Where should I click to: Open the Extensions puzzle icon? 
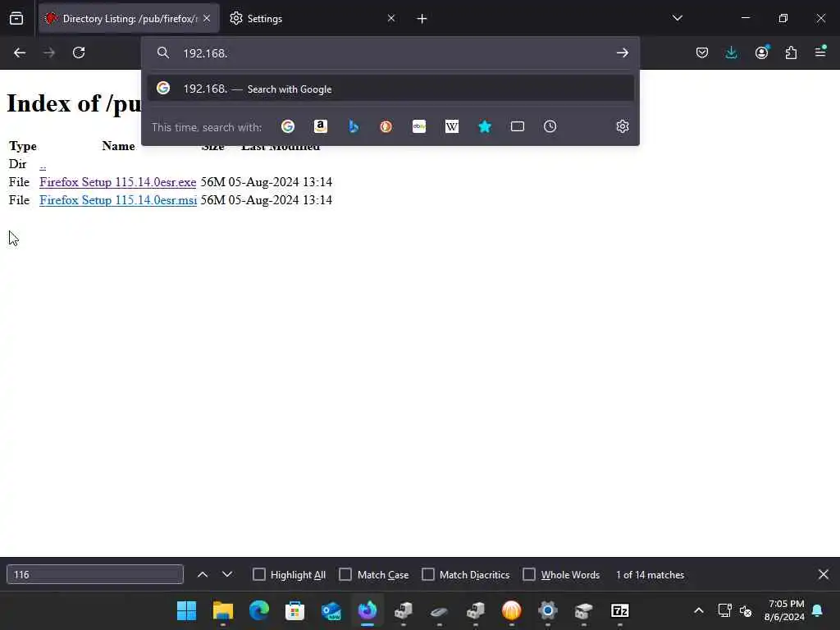pyautogui.click(x=791, y=52)
